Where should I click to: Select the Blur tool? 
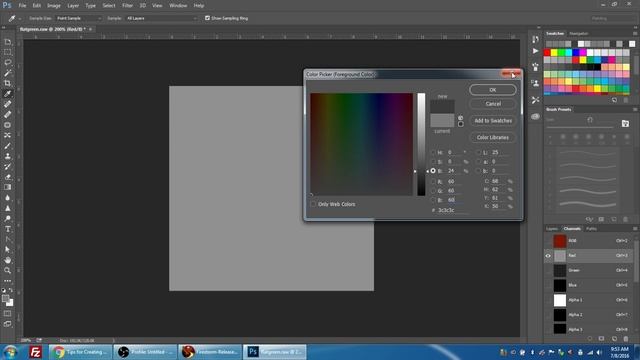tap(8, 198)
